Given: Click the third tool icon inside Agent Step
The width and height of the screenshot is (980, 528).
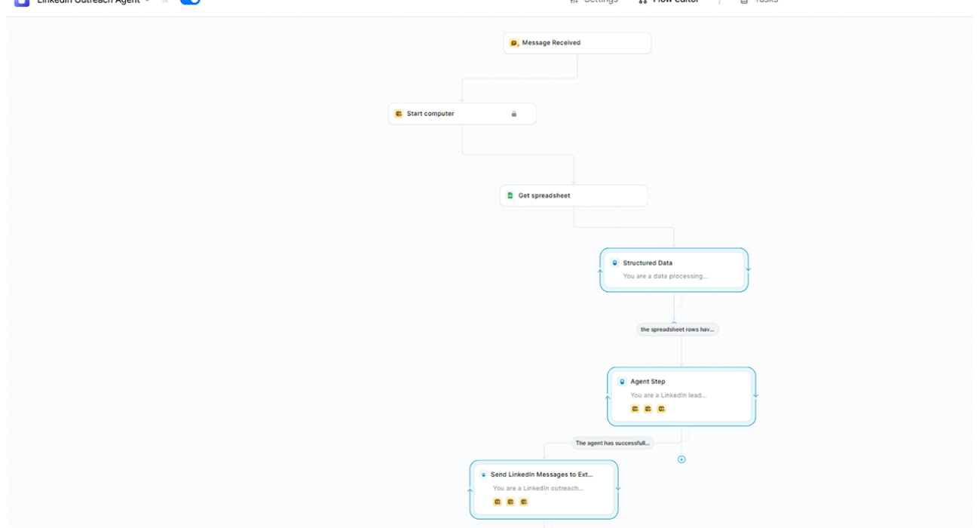Looking at the screenshot, I should [661, 409].
